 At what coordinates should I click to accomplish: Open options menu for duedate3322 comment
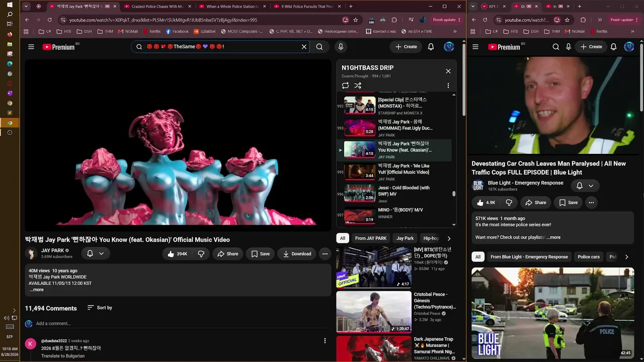coord(325,341)
